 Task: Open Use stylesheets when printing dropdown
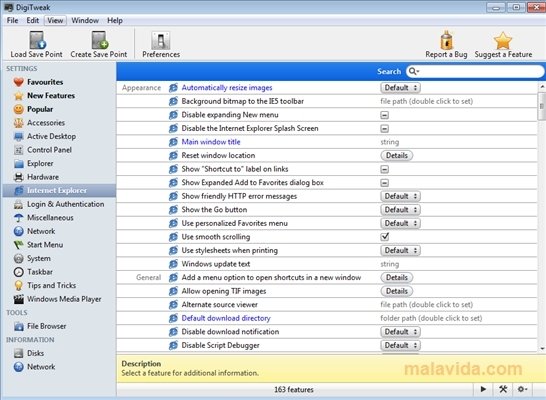400,251
